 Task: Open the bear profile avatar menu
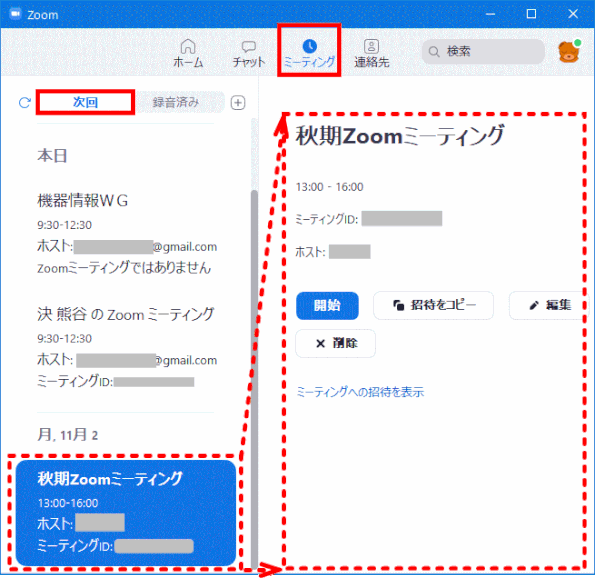pyautogui.click(x=569, y=51)
